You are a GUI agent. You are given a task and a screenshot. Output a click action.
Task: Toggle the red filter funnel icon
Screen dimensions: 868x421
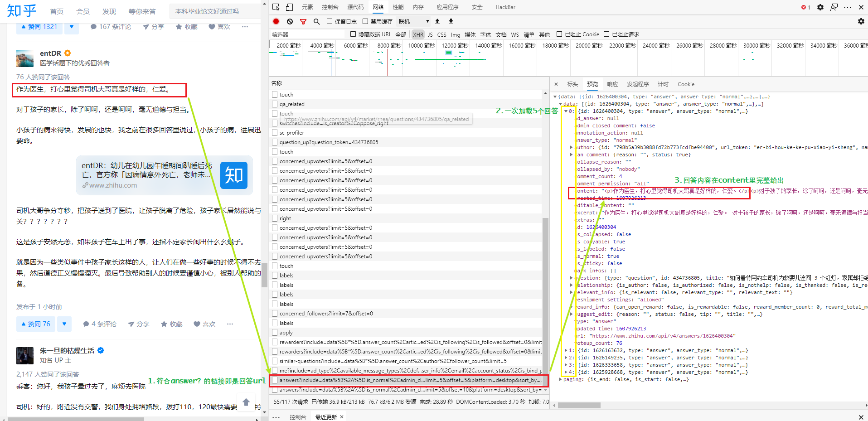point(303,21)
